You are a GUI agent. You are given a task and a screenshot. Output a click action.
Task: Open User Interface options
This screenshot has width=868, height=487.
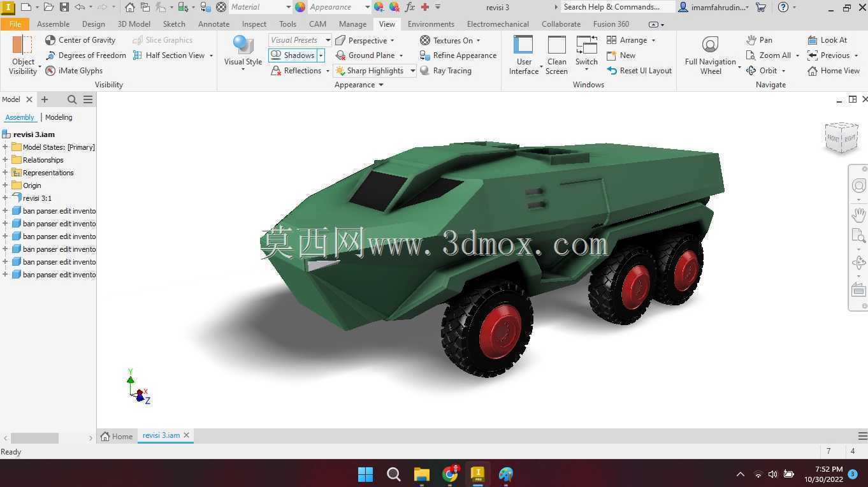point(524,55)
